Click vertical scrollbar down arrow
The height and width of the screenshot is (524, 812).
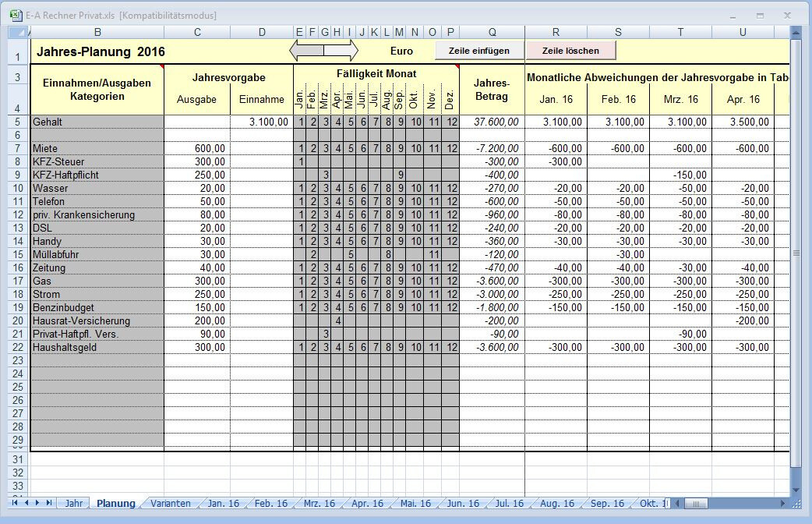tap(796, 490)
